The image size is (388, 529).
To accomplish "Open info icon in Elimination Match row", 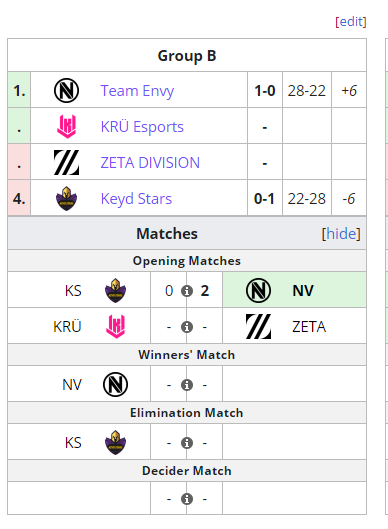I will pyautogui.click(x=187, y=443).
